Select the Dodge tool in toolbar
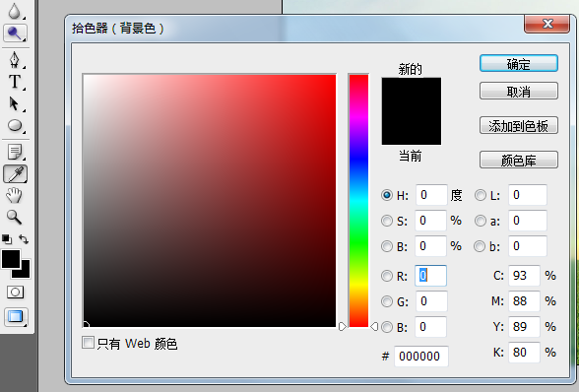Viewport: 579px width, 392px height. tap(15, 33)
